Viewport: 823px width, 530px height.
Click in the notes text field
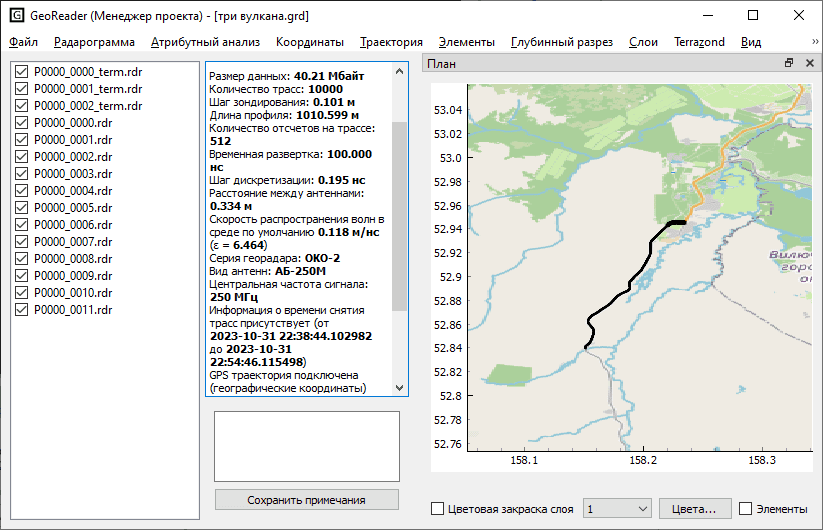[307, 445]
